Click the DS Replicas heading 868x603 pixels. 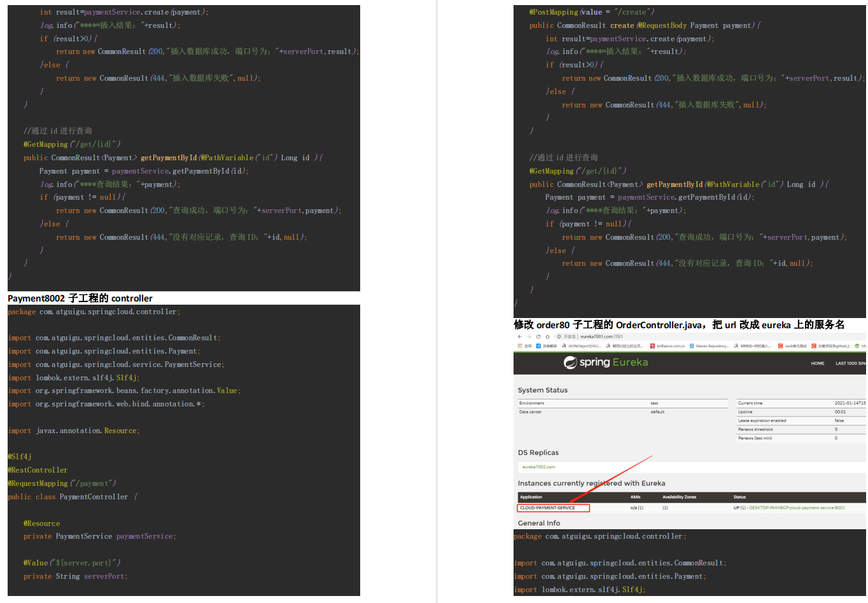pos(538,452)
